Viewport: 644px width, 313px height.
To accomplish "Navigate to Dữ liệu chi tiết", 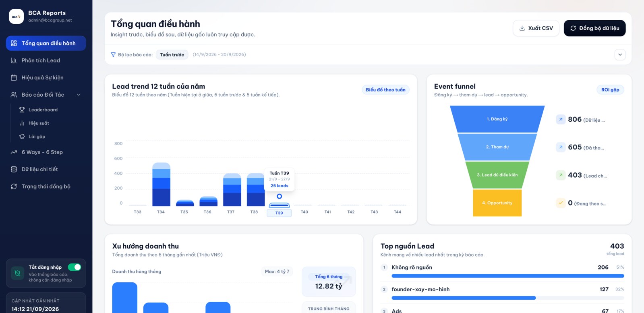I will [x=46, y=169].
